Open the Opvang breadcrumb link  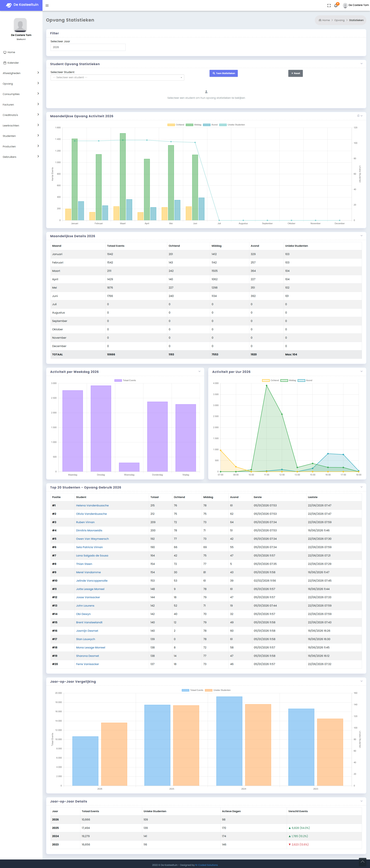pyautogui.click(x=339, y=20)
